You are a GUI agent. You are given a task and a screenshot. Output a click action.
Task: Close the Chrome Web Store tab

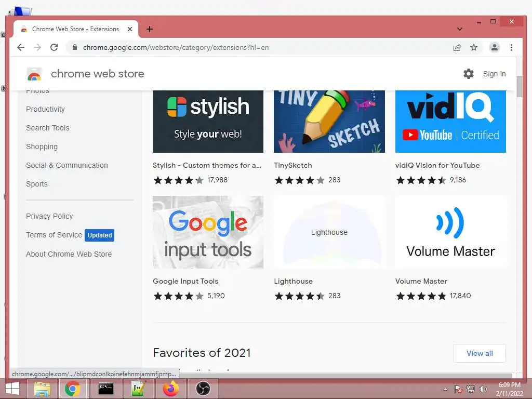[x=129, y=29]
